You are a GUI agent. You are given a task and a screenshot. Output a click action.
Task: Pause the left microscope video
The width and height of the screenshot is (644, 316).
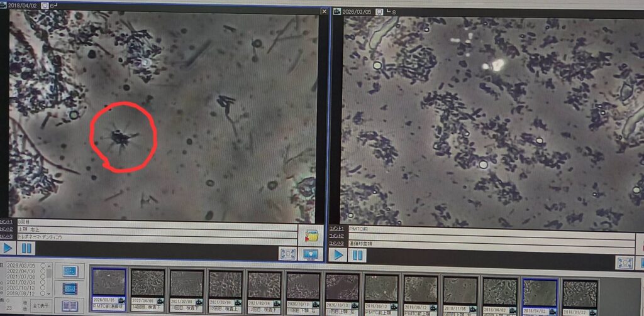click(x=27, y=248)
